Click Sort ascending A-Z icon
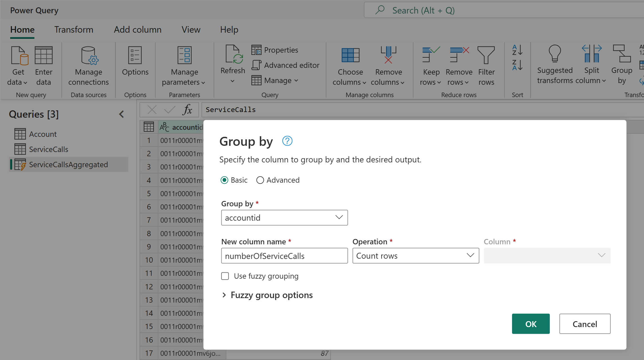The height and width of the screenshot is (360, 644). click(x=517, y=50)
